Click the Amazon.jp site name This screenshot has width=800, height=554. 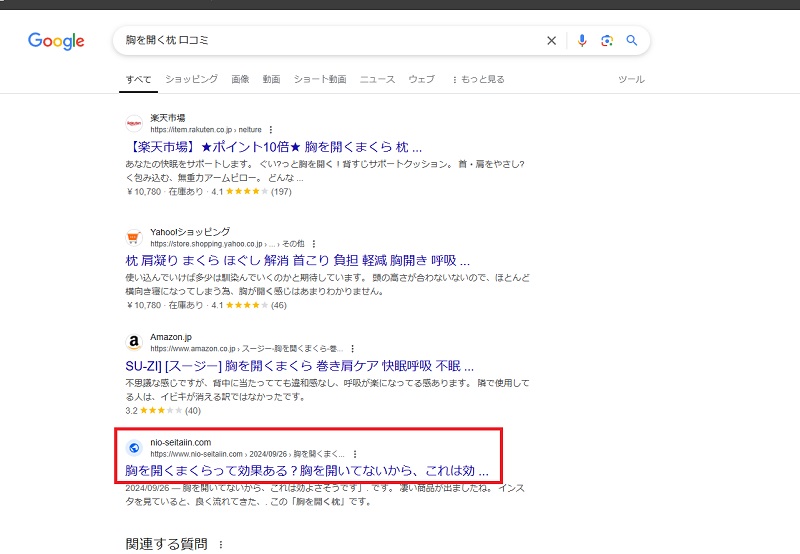(x=171, y=337)
